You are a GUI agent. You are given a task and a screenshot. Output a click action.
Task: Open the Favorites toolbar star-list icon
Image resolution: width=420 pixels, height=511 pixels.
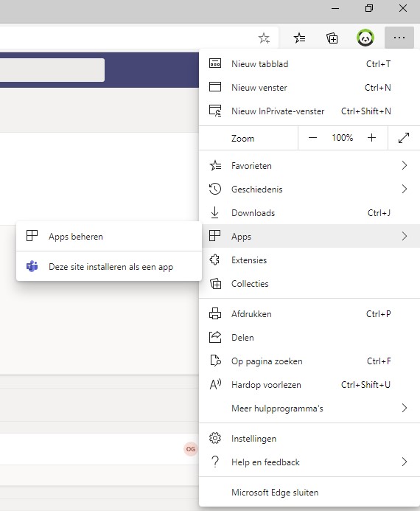[299, 38]
